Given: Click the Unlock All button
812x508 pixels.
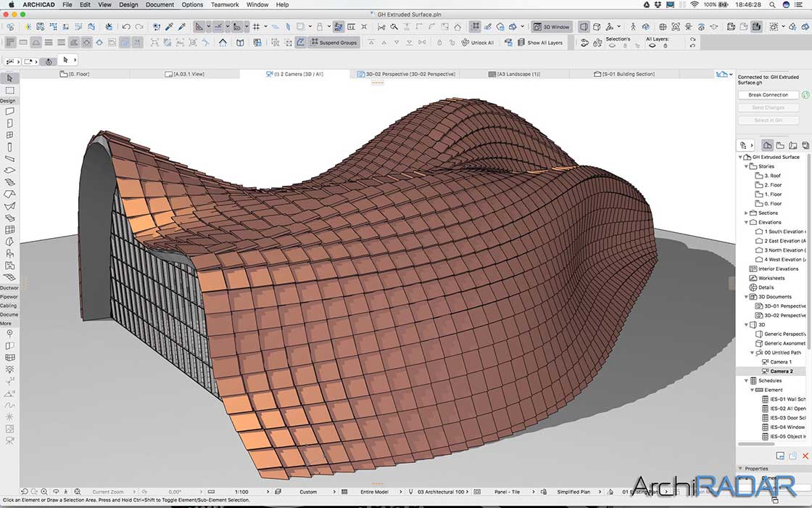Looking at the screenshot, I should [x=478, y=42].
